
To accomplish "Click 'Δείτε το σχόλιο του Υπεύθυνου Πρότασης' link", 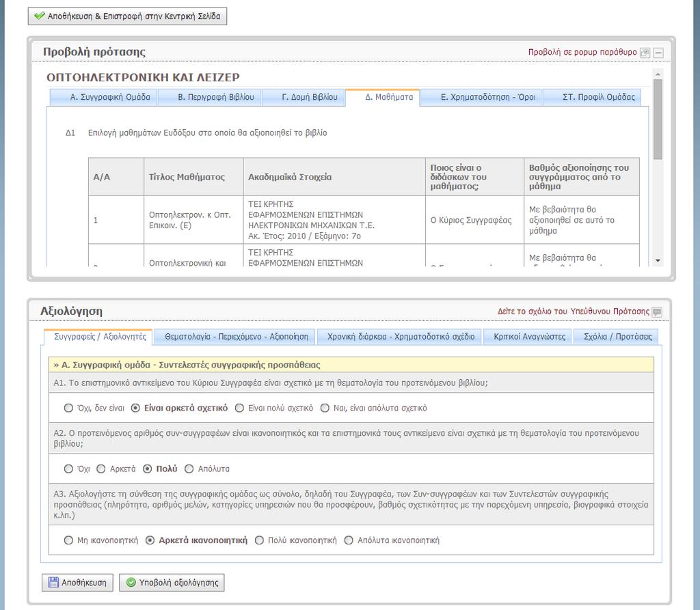I will coord(574,311).
